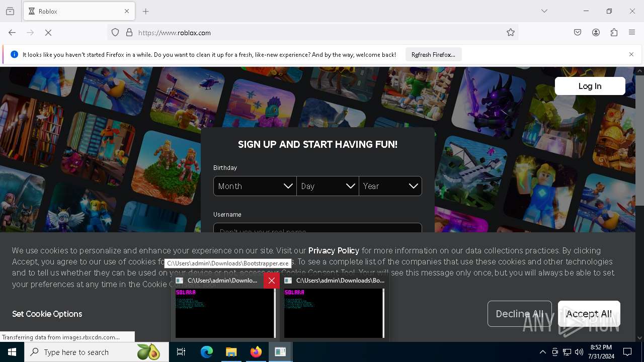Select the second Solara console thumbnail
644x362 pixels.
334,313
